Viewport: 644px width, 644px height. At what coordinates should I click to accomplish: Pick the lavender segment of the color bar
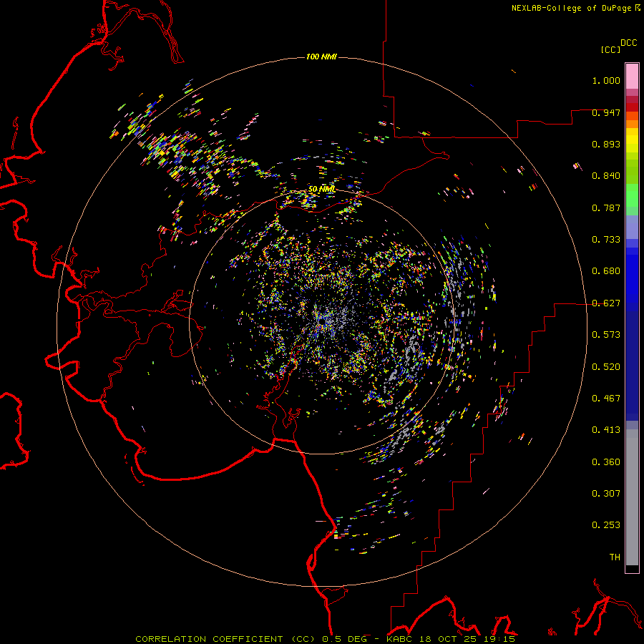(632, 228)
